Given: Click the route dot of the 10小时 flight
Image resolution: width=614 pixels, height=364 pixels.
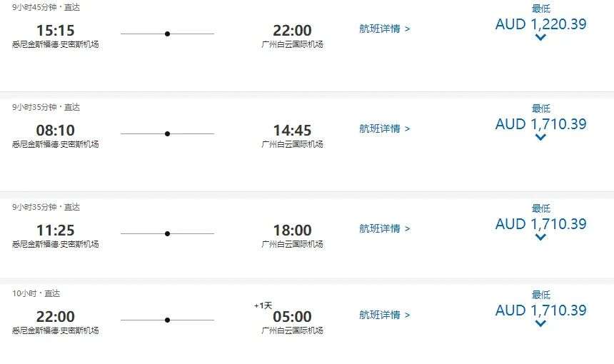Looking at the screenshot, I should tap(167, 320).
